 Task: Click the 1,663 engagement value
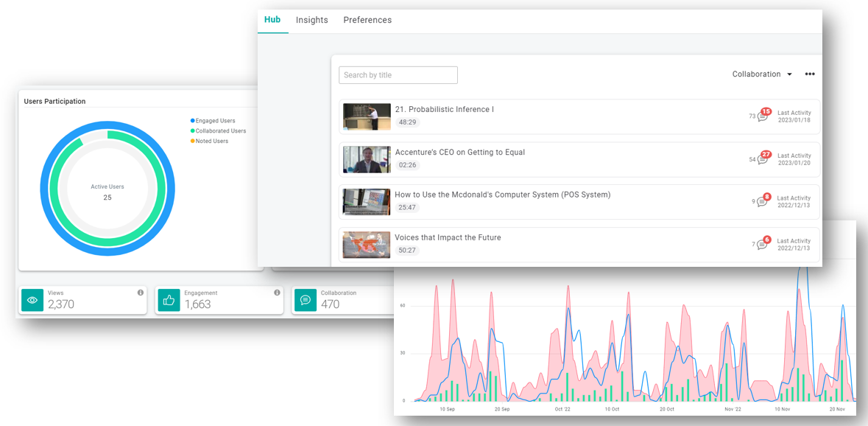pyautogui.click(x=197, y=304)
